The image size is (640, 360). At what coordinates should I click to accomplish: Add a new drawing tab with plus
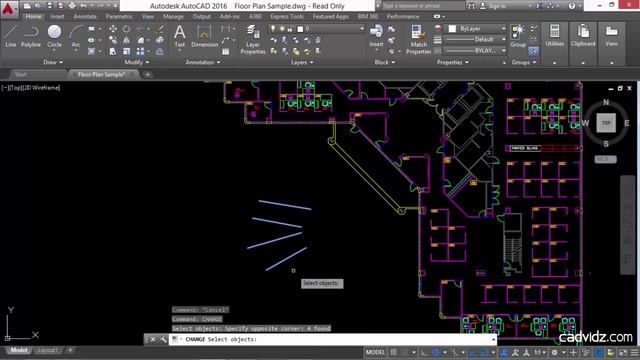[x=147, y=75]
